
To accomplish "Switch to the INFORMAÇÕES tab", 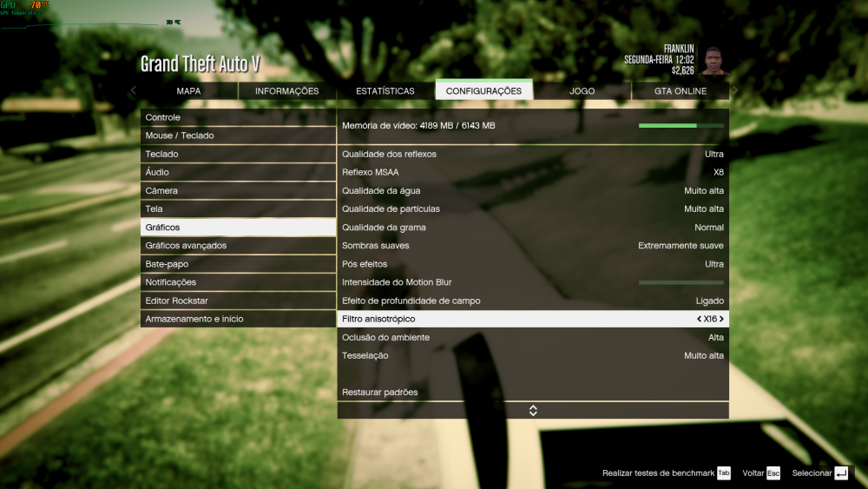I will [286, 91].
